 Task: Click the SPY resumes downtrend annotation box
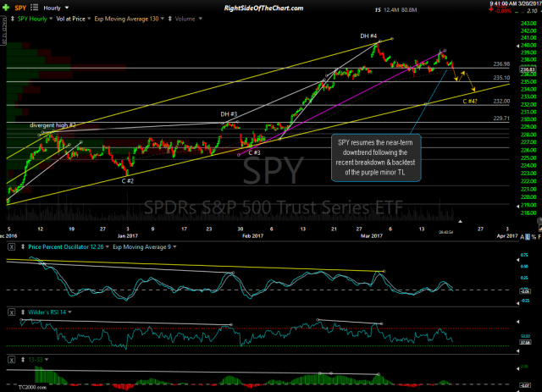tap(376, 157)
